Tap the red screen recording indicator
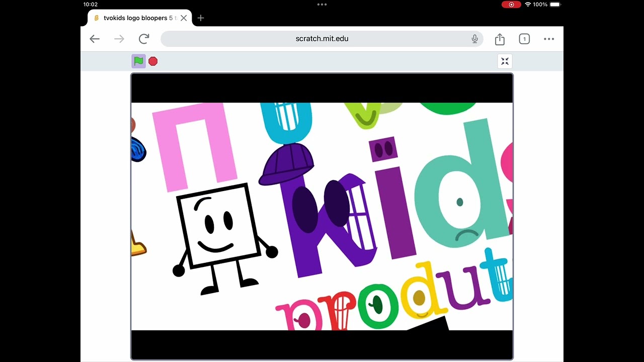 coord(511,4)
